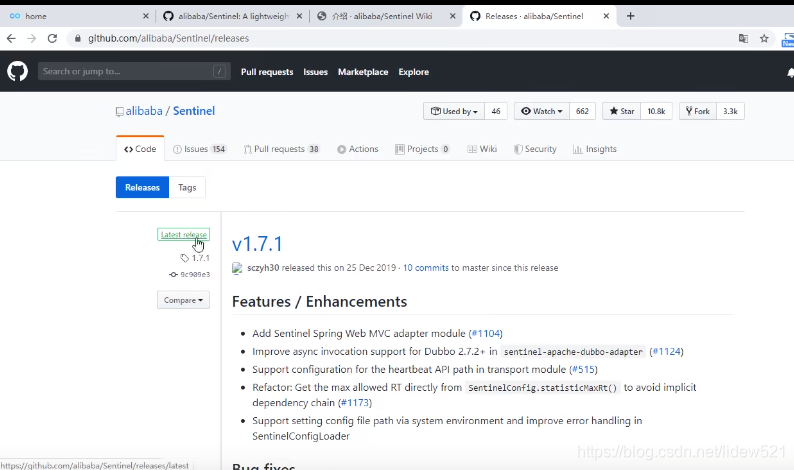Viewport: 794px width, 470px height.
Task: Open issue link #1173
Action: click(355, 403)
